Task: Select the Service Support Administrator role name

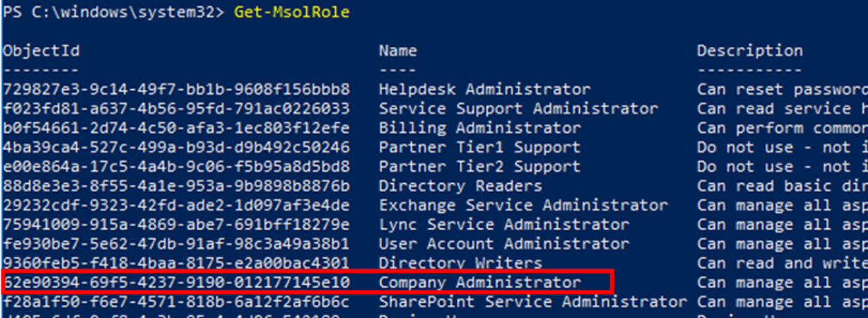Action: tap(518, 109)
